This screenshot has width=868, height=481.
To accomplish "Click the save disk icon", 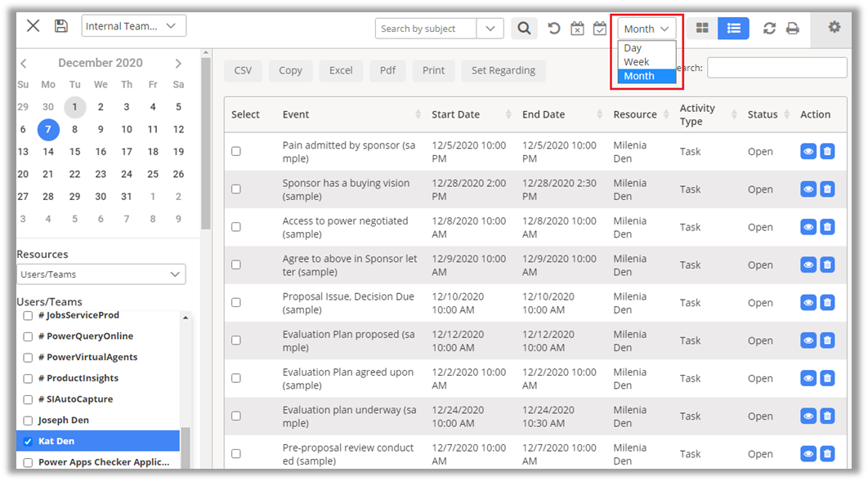I will click(61, 26).
